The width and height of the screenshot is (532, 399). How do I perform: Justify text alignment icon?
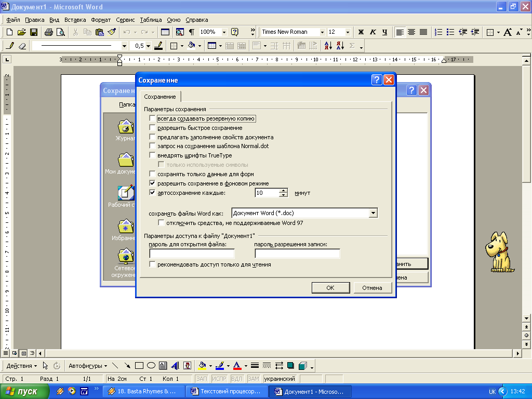pyautogui.click(x=423, y=32)
